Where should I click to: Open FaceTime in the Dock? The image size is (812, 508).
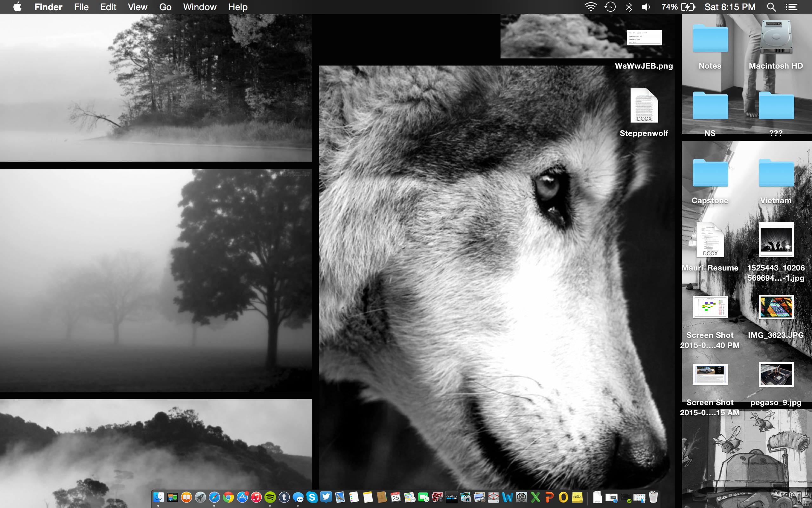click(424, 497)
